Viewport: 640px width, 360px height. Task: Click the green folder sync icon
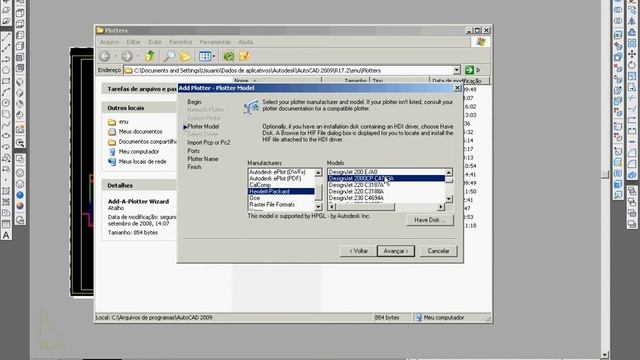pyautogui.click(x=229, y=56)
